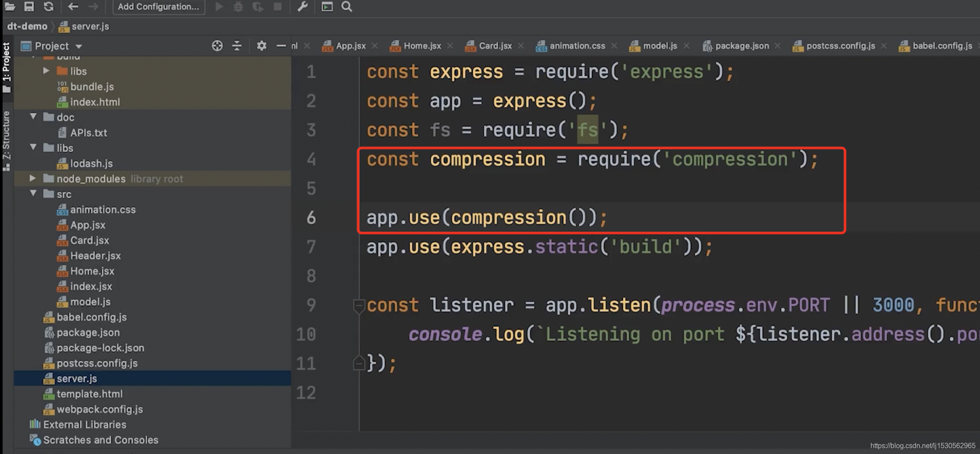Navigate back with the left arrow icon
980x454 pixels.
pyautogui.click(x=73, y=6)
